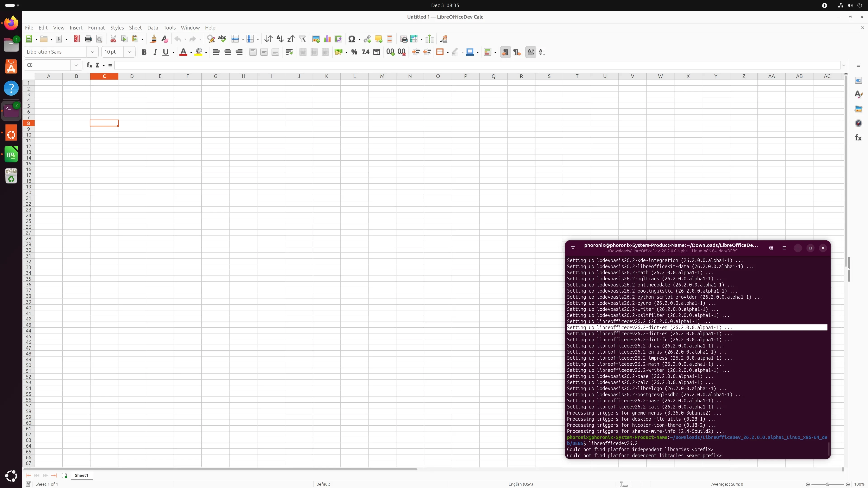The height and width of the screenshot is (488, 868).
Task: Expand the Name Box dropdown arrow
Action: [x=76, y=65]
